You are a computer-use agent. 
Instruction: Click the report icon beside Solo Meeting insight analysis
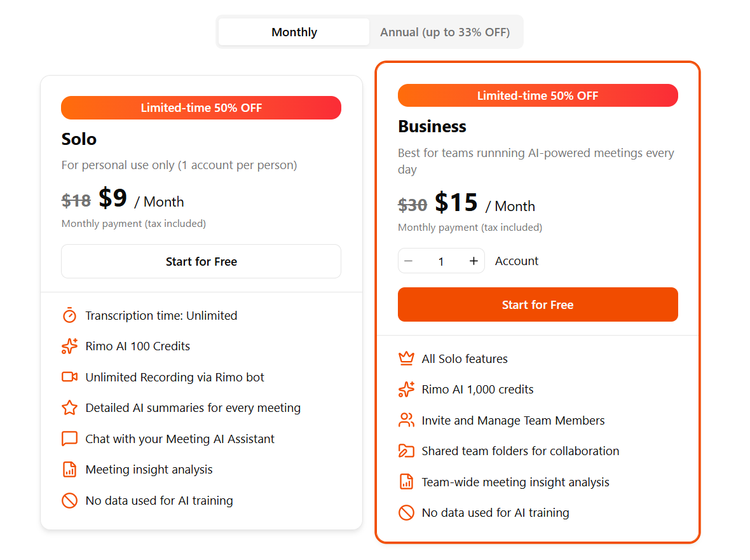coord(69,470)
